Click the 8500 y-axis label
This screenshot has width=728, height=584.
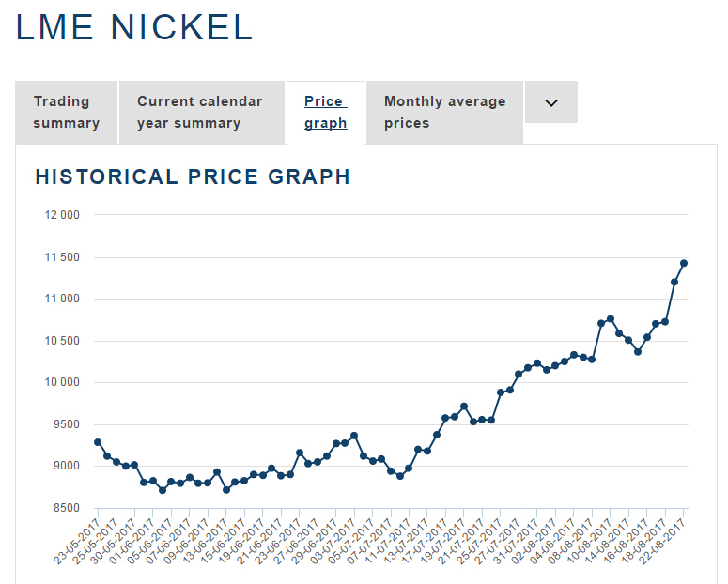tap(67, 508)
